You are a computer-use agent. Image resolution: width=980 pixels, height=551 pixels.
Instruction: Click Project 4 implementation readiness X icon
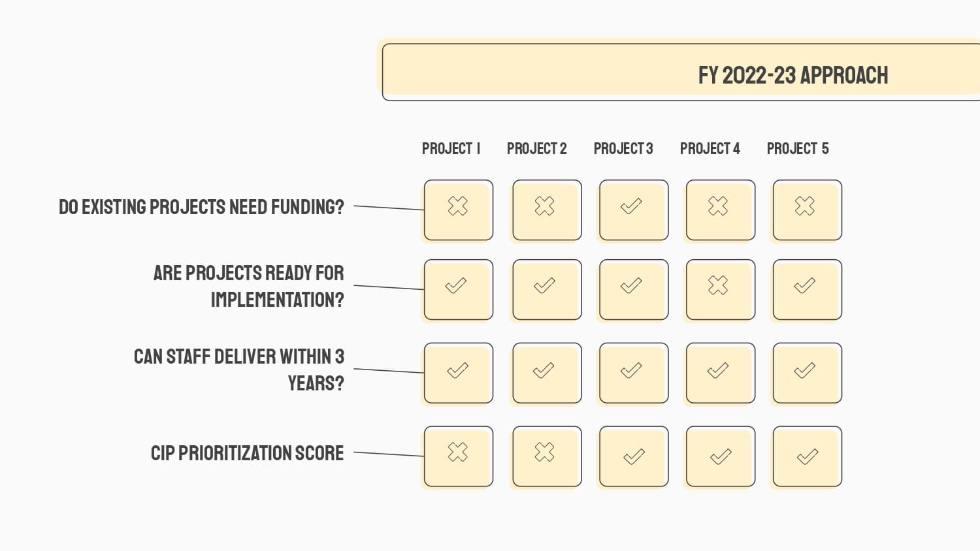click(x=718, y=285)
